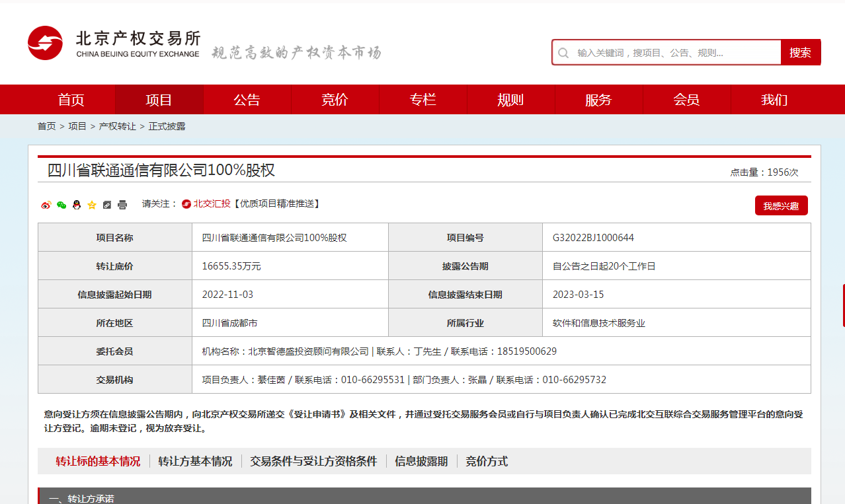Screen dimensions: 845x504
Task: Click the 转让底价 label cell
Action: pyautogui.click(x=115, y=266)
